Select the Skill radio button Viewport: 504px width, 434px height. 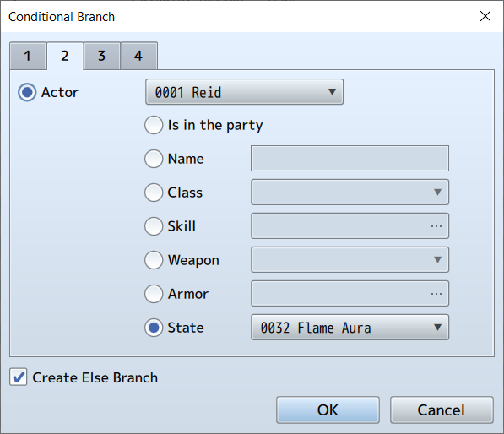tap(154, 226)
